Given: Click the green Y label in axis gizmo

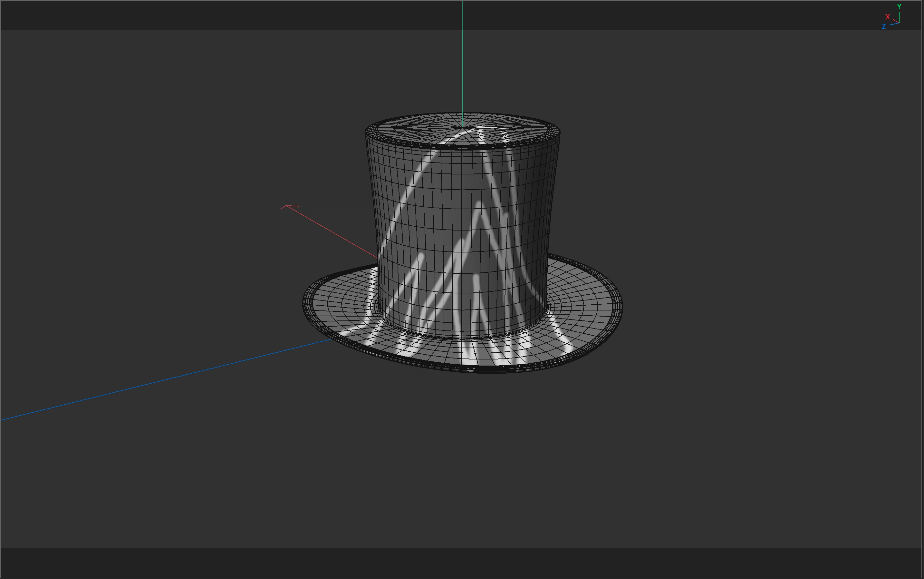Looking at the screenshot, I should click(x=899, y=6).
